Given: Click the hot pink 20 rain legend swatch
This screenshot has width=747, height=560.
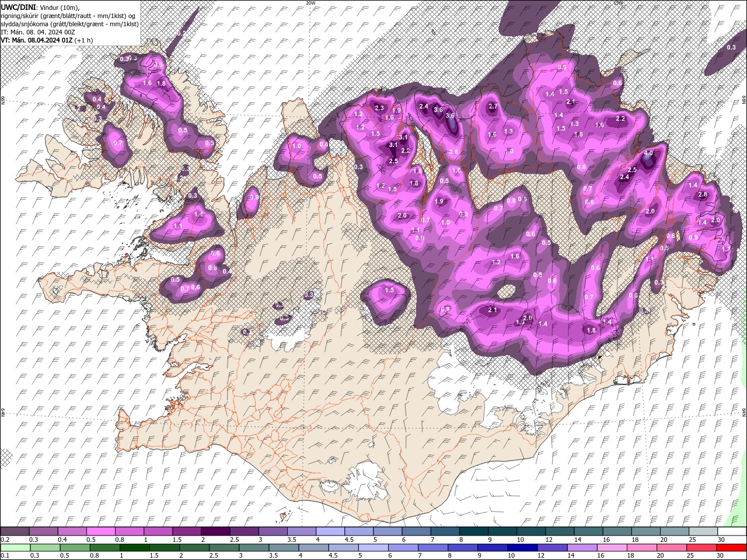Looking at the screenshot, I should (672, 547).
